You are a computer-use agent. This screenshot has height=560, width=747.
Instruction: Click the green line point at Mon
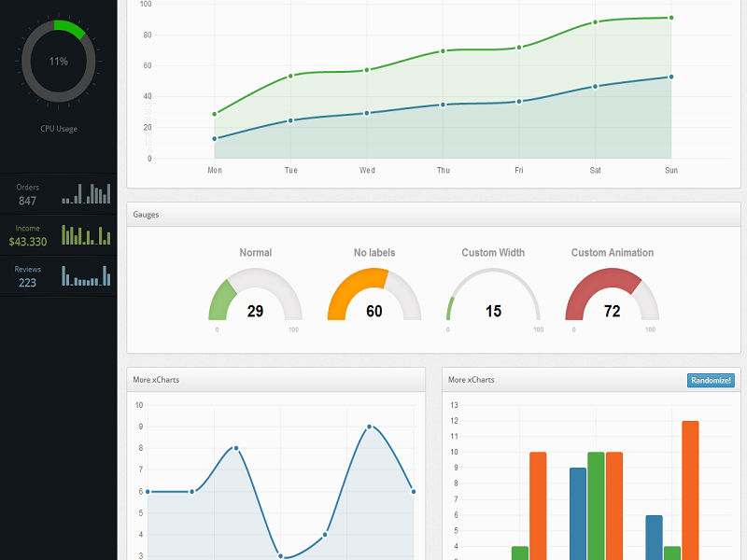[x=215, y=114]
